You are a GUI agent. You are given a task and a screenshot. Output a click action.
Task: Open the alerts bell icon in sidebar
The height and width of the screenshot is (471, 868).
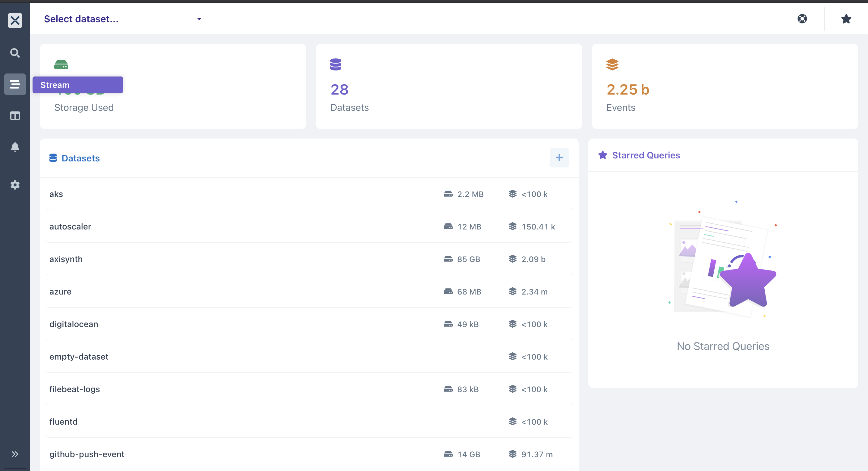[15, 147]
